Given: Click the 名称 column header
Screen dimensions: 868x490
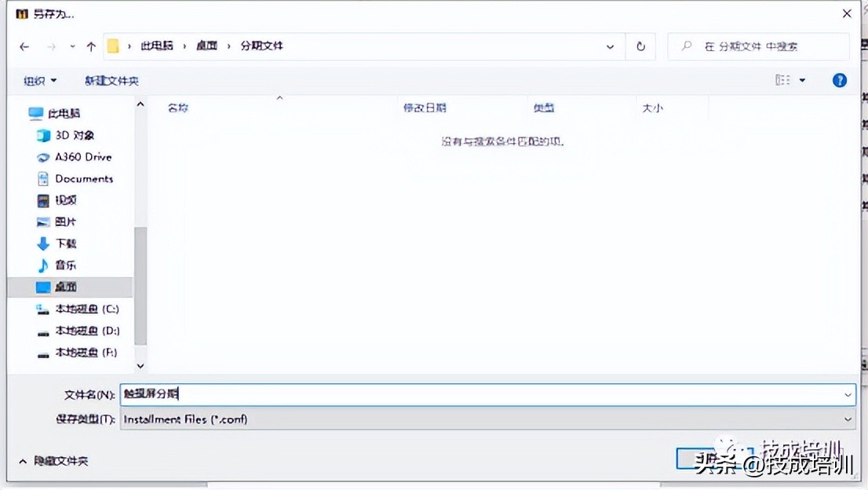Looking at the screenshot, I should 178,107.
